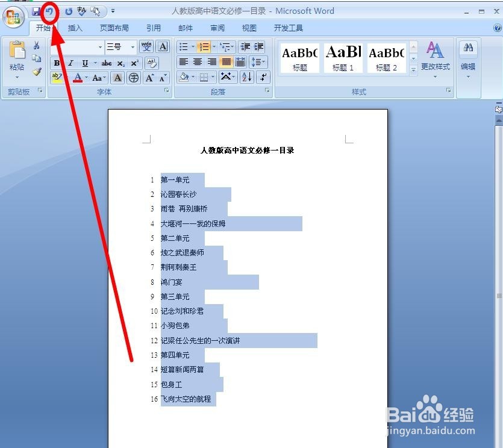The image size is (503, 448).
Task: Switch to the 审阅 ribbon tab
Action: [x=217, y=27]
